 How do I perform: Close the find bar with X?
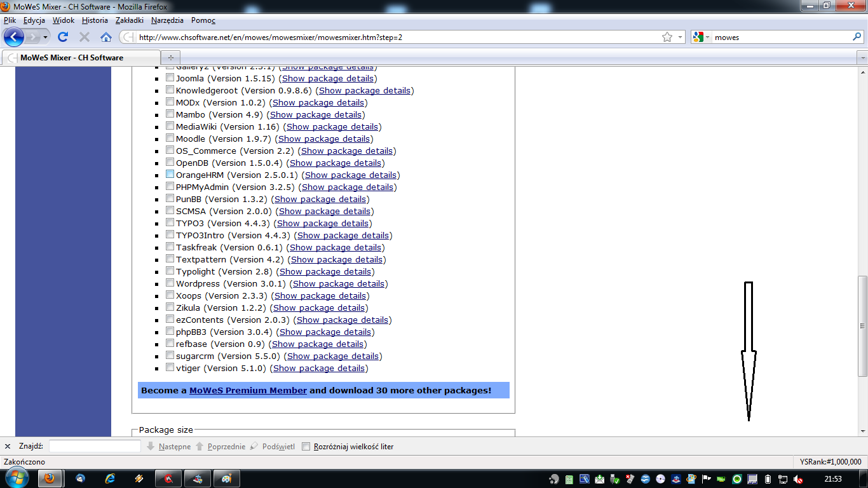click(8, 446)
